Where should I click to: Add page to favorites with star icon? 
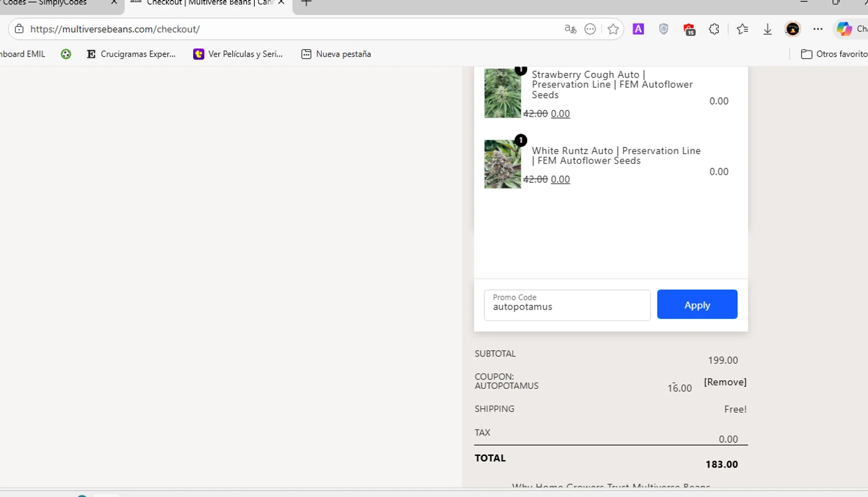pos(613,29)
